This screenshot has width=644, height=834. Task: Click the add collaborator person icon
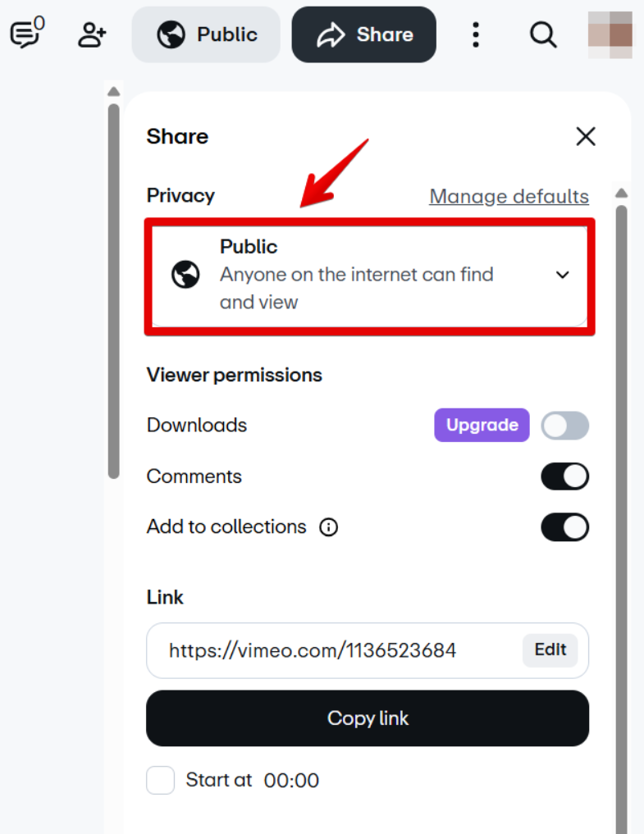pos(92,35)
